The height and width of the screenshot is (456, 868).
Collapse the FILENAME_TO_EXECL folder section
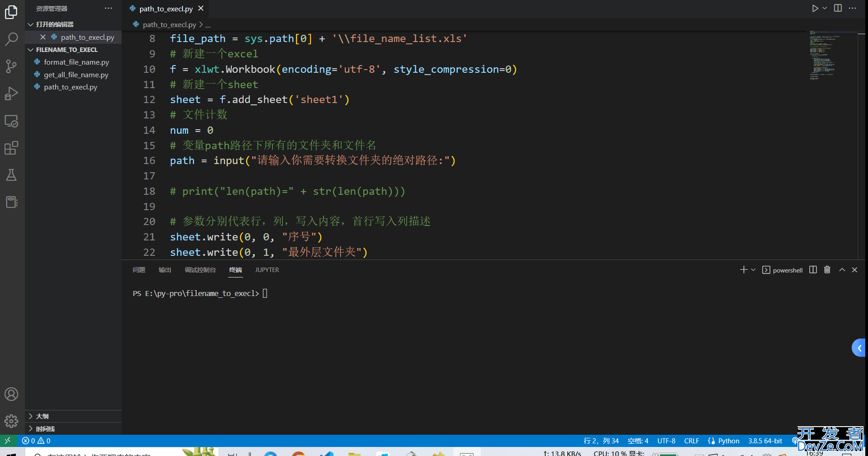click(x=31, y=50)
